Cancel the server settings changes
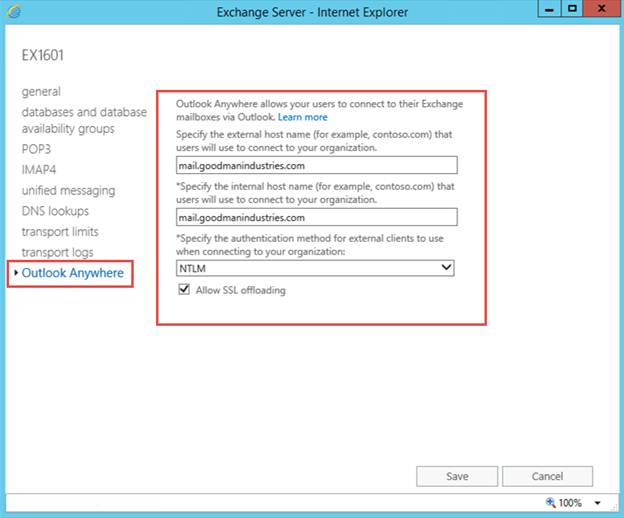The width and height of the screenshot is (624, 518). tap(547, 476)
